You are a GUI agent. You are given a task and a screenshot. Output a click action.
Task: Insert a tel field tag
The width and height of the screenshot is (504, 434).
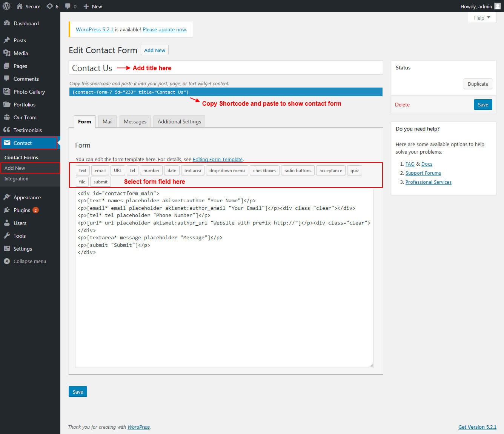(x=132, y=171)
